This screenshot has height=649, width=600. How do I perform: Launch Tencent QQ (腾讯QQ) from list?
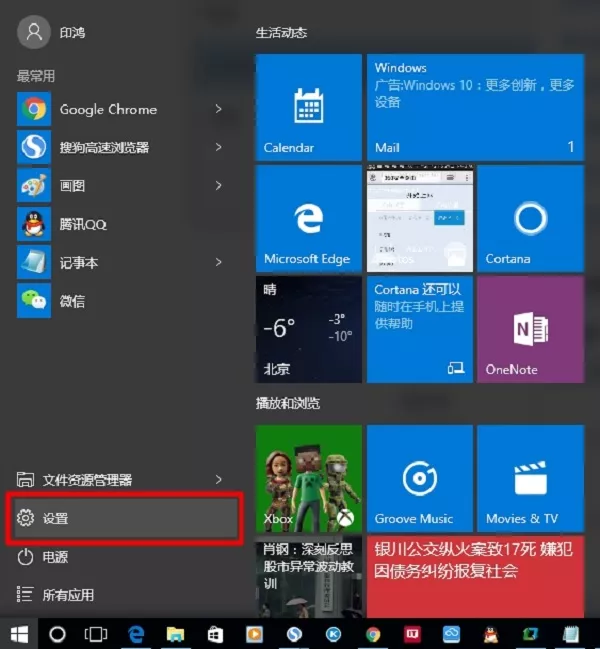(x=120, y=224)
